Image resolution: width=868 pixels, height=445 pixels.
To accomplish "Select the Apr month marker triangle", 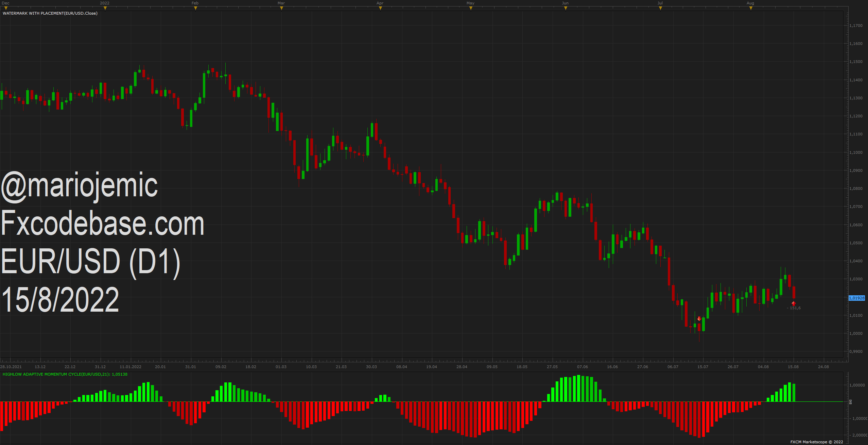I will 380,8.
